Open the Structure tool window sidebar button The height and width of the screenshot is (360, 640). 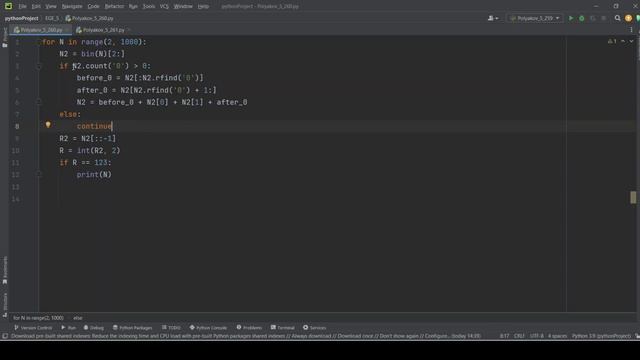pos(5,304)
